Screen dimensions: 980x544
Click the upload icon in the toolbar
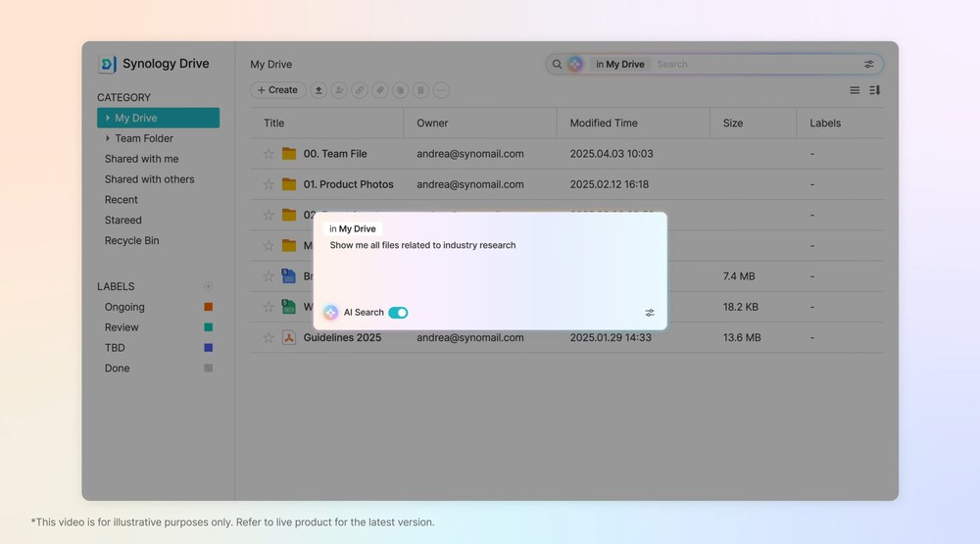point(318,90)
